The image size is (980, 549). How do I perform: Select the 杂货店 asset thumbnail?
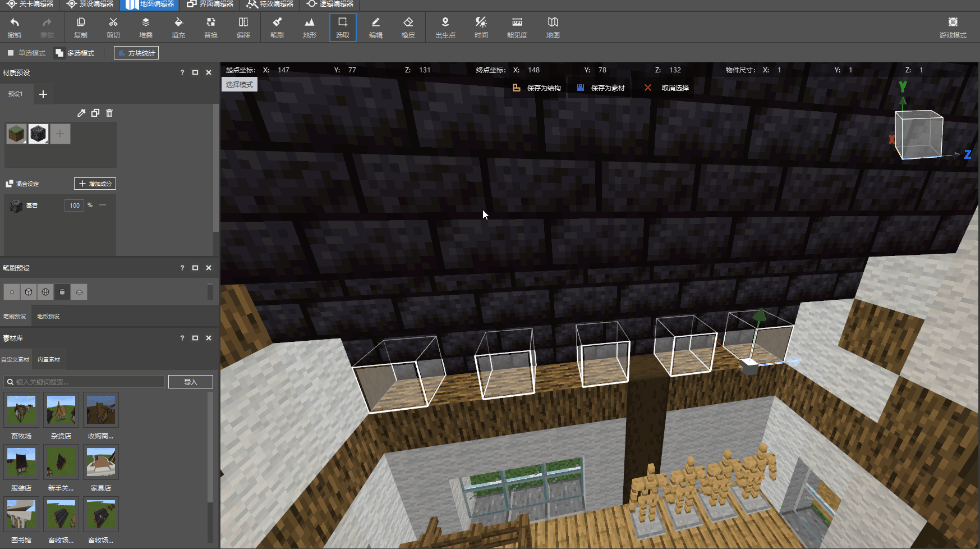coord(61,410)
